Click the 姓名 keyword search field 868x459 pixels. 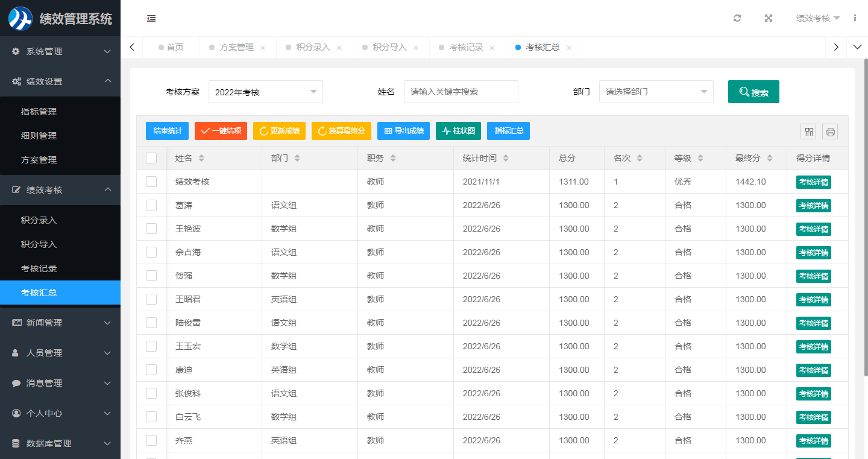pyautogui.click(x=461, y=92)
